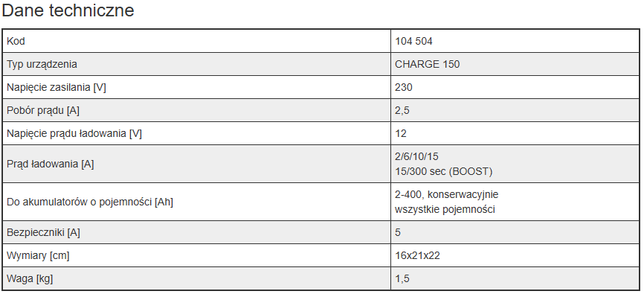Select the 'Wymiary [cm]' label
The image size is (644, 294).
tap(38, 255)
